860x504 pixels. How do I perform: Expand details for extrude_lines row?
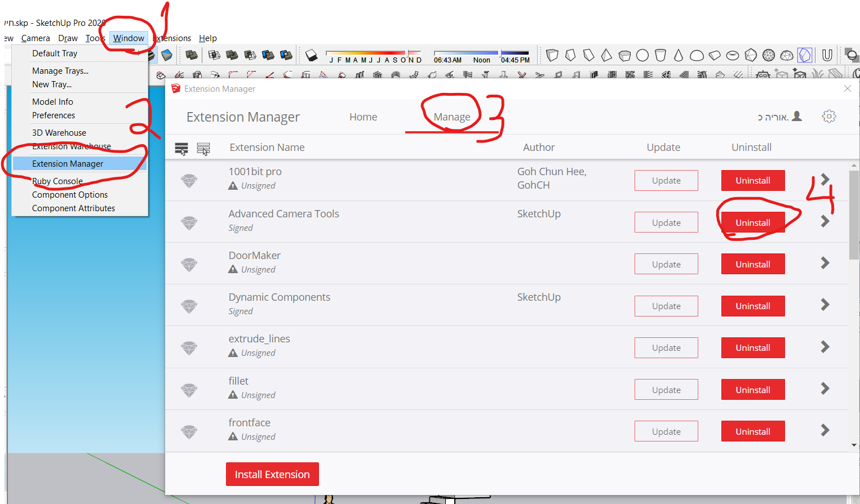pos(825,346)
